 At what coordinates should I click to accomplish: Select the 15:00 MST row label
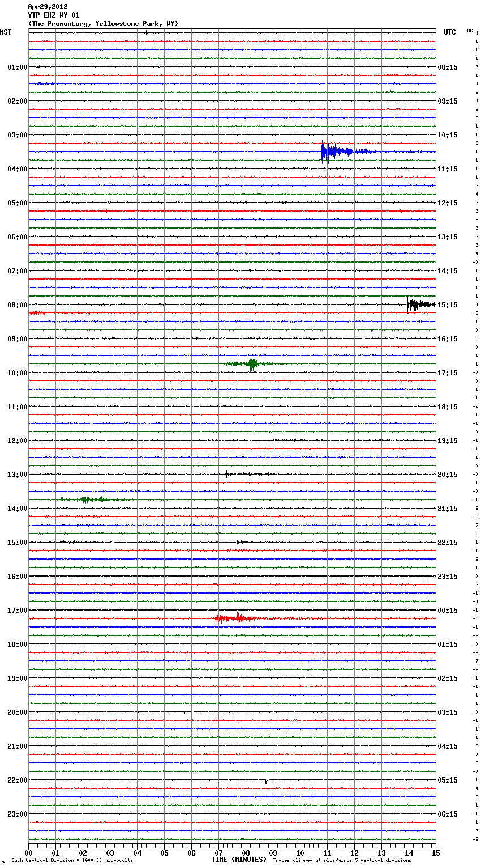point(18,543)
